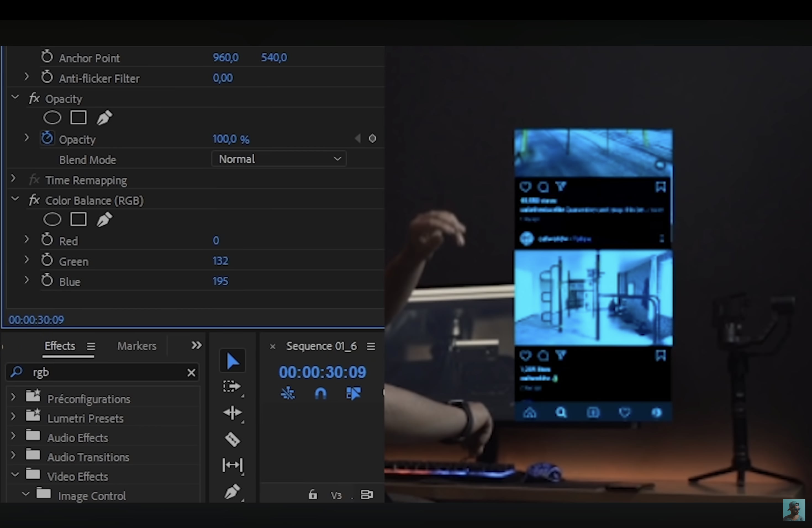Image resolution: width=812 pixels, height=528 pixels.
Task: Enable snapping with the magnet icon
Action: (x=320, y=393)
